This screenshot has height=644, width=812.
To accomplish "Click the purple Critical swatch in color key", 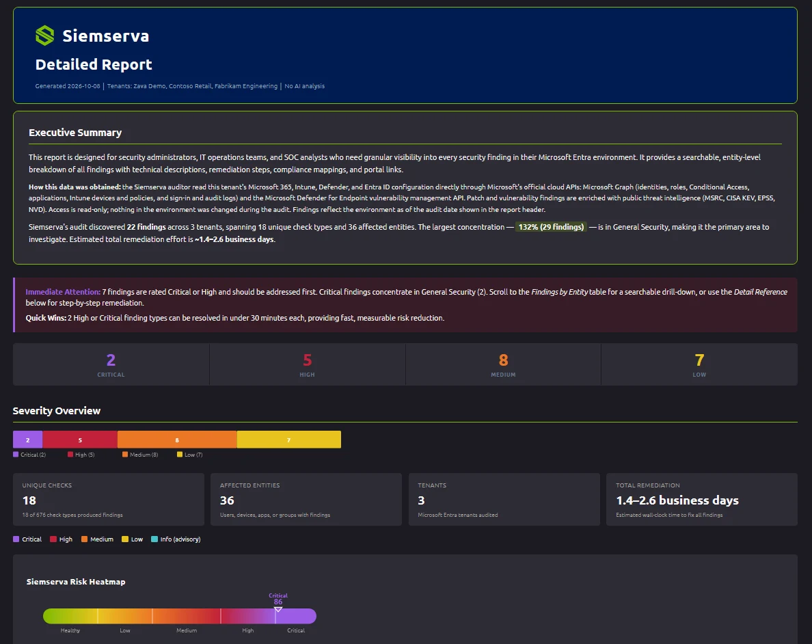I will (x=16, y=539).
